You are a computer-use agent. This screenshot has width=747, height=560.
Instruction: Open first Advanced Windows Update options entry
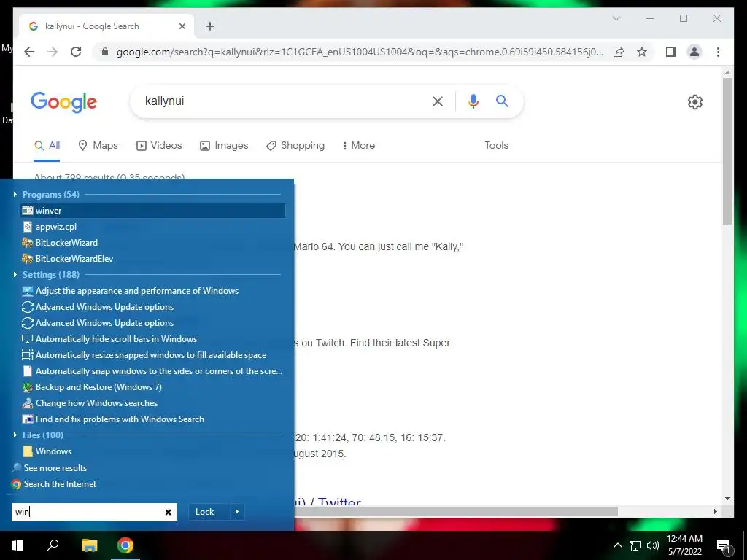coord(153,307)
